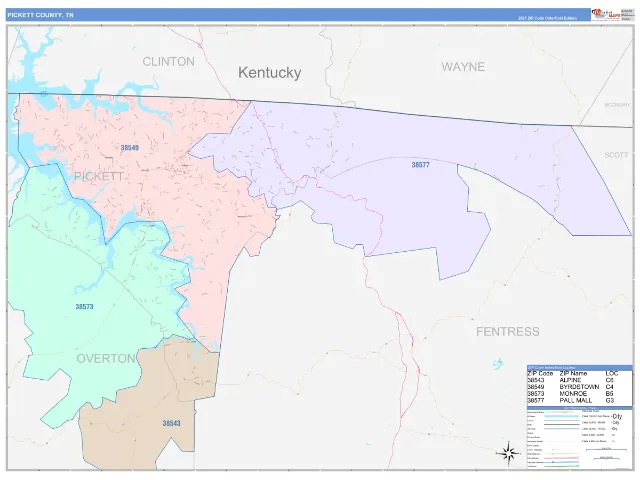Click 'PALL MALL' in the ZIP index table

[x=576, y=401]
